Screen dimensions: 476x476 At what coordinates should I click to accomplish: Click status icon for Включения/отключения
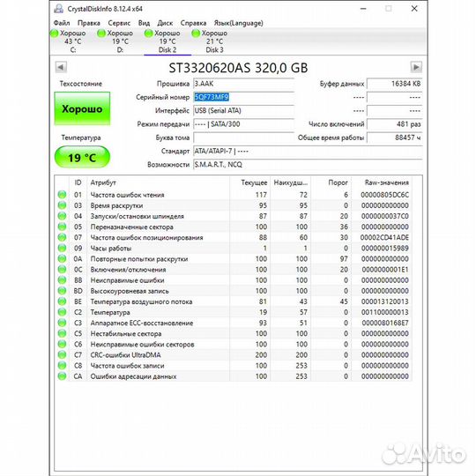point(62,269)
